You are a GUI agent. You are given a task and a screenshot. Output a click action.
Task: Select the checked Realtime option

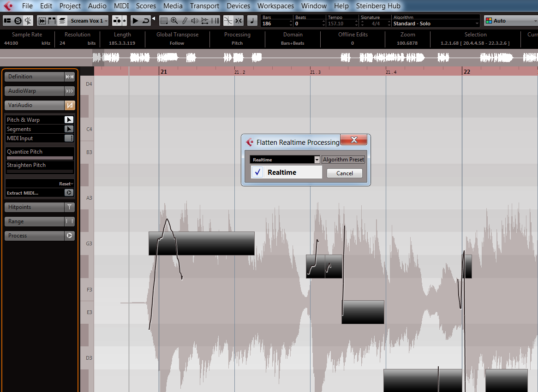click(286, 172)
